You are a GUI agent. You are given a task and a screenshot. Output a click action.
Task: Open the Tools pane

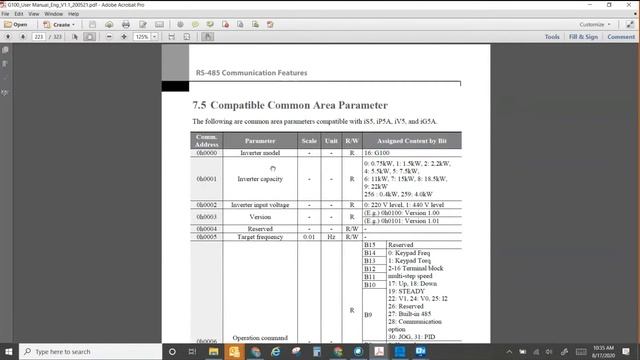pos(552,37)
